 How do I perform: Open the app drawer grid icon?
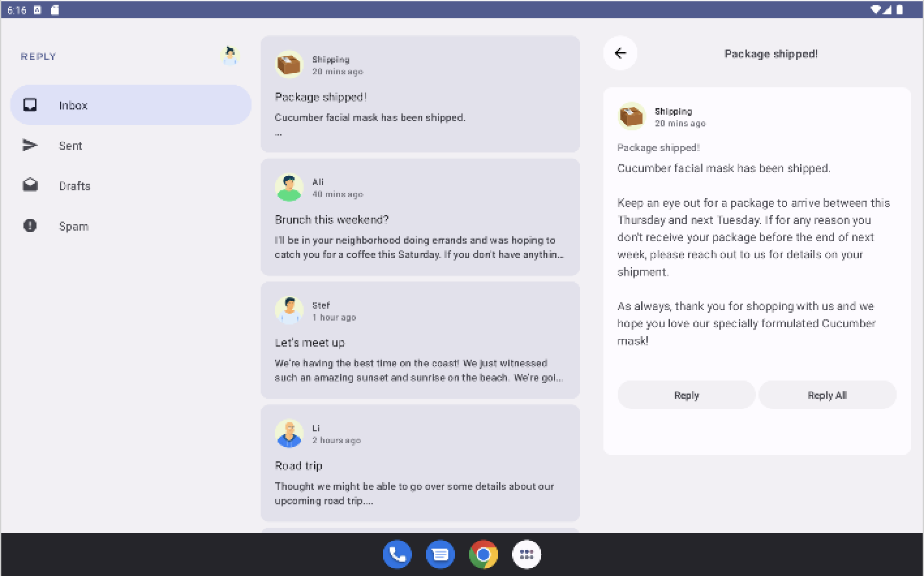point(526,554)
